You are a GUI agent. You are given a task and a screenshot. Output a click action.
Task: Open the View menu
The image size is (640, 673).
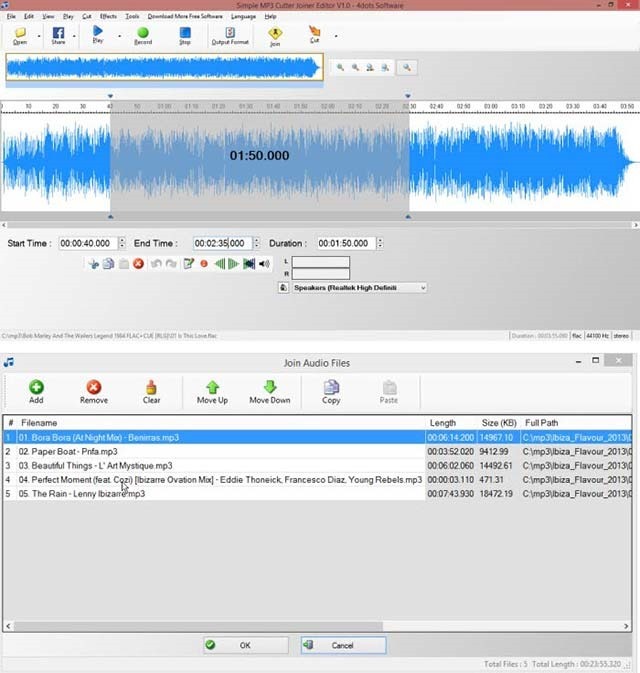click(48, 16)
